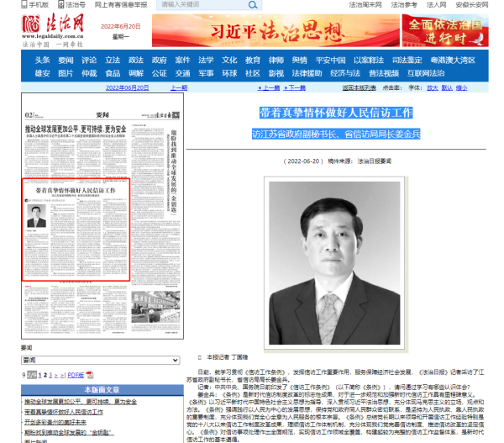Image resolution: width=504 pixels, height=443 pixels.
Task: Click the 全面依法治国进行时 banner
Action: 445,30
